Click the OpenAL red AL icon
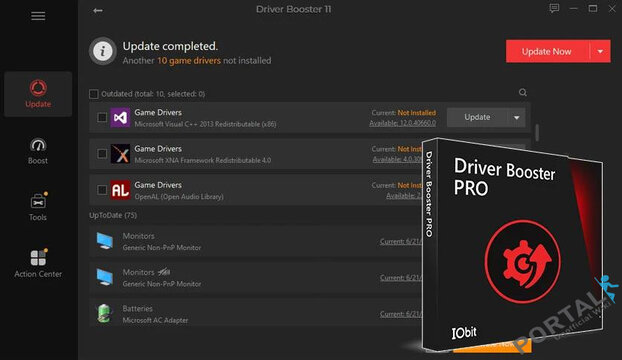Screen dimensions: 622x360 [x=120, y=190]
